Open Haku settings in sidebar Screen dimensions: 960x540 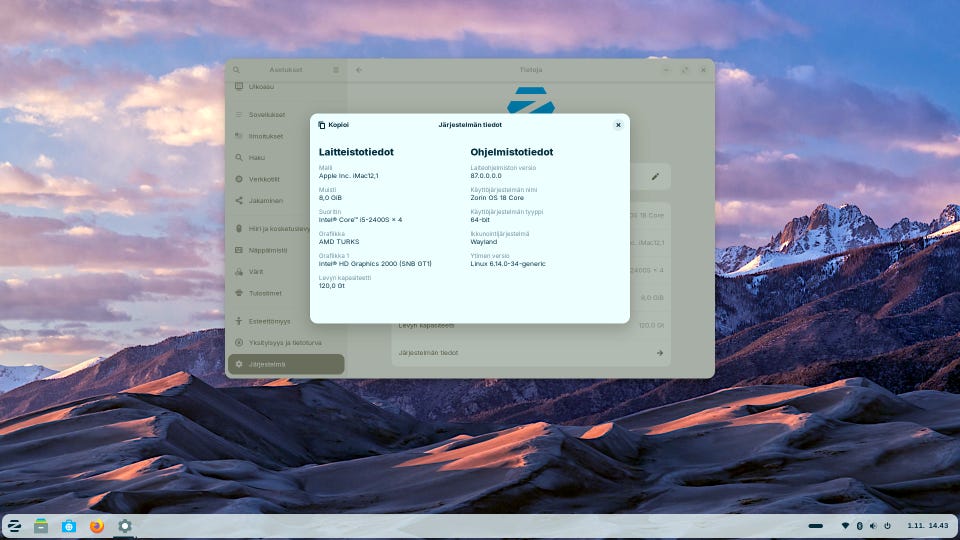coord(286,157)
